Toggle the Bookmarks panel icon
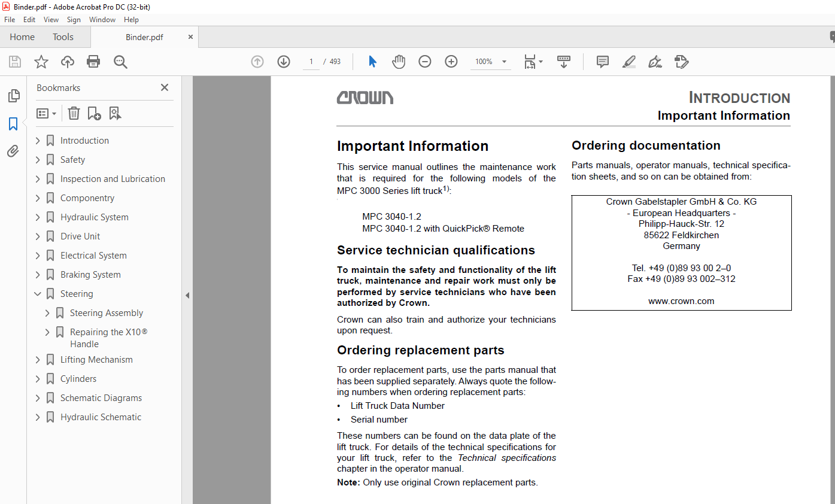The height and width of the screenshot is (504, 835). click(13, 124)
